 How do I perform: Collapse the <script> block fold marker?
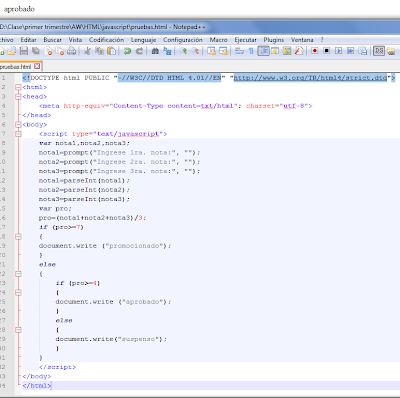[18, 134]
